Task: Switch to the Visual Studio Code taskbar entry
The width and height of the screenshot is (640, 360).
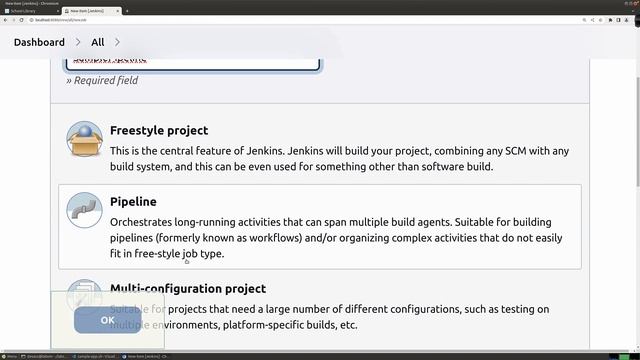Action: coord(96,356)
